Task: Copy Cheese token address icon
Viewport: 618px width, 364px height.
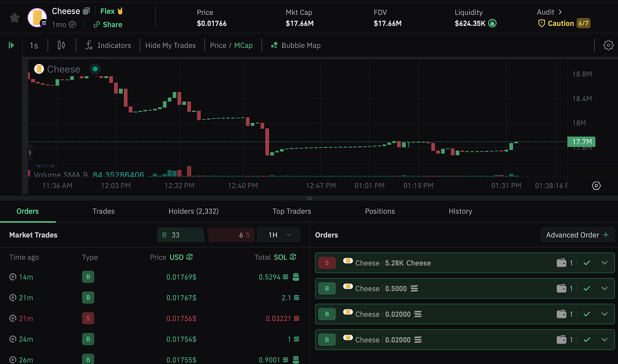Action: click(x=87, y=11)
